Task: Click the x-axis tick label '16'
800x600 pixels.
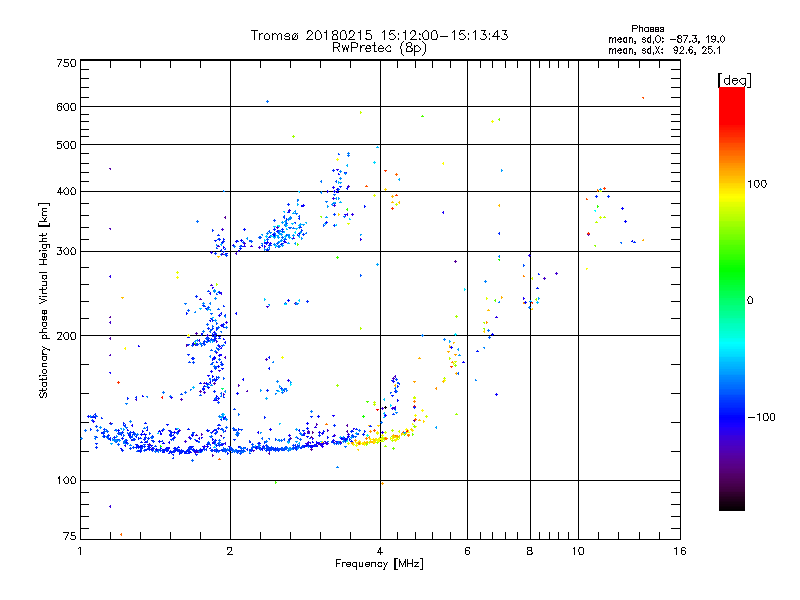Action: tap(680, 551)
